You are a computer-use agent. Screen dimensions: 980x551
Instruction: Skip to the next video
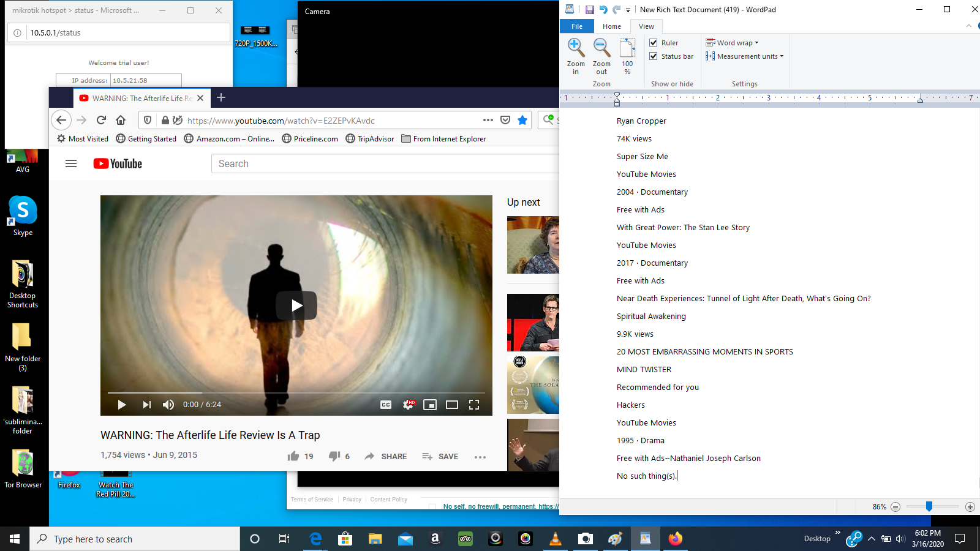(146, 405)
